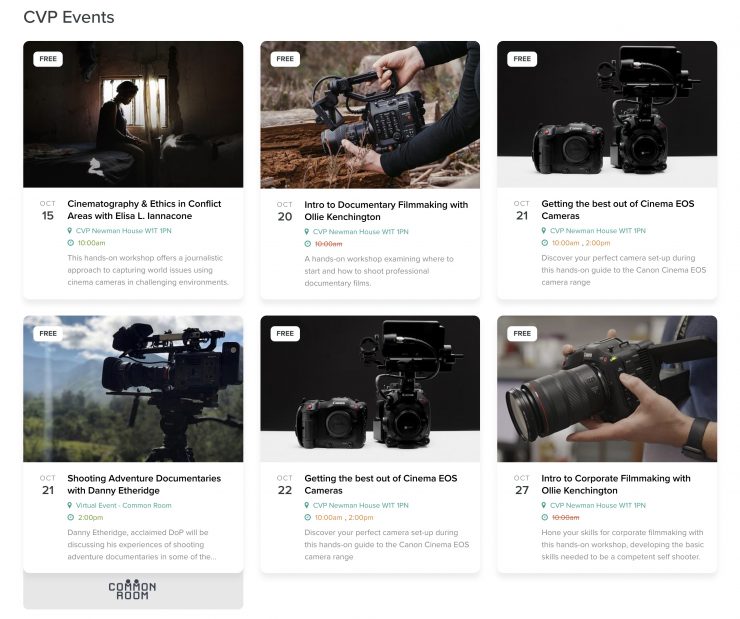Click silhouette-by-window thumbnail of Oct 15 event
The image size is (740, 619).
(133, 115)
